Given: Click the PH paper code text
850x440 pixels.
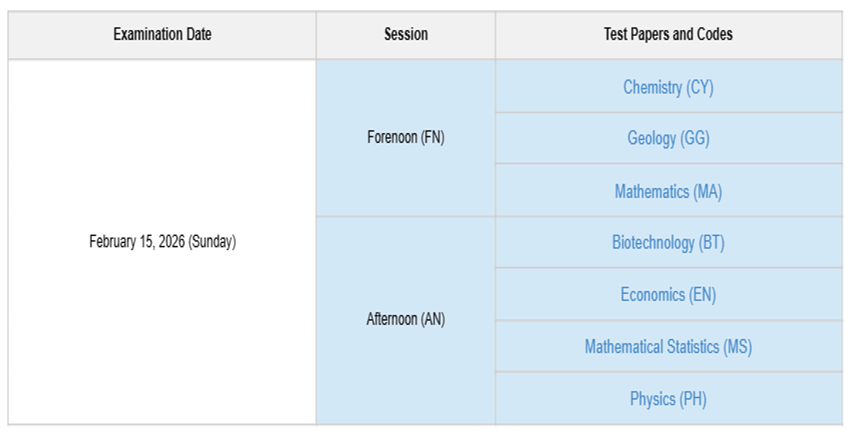Looking at the screenshot, I should (693, 399).
